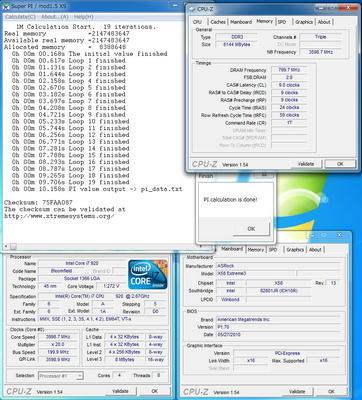Image resolution: width=362 pixels, height=400 pixels.
Task: Open the About tab in mainboard window
Action: coord(315,250)
